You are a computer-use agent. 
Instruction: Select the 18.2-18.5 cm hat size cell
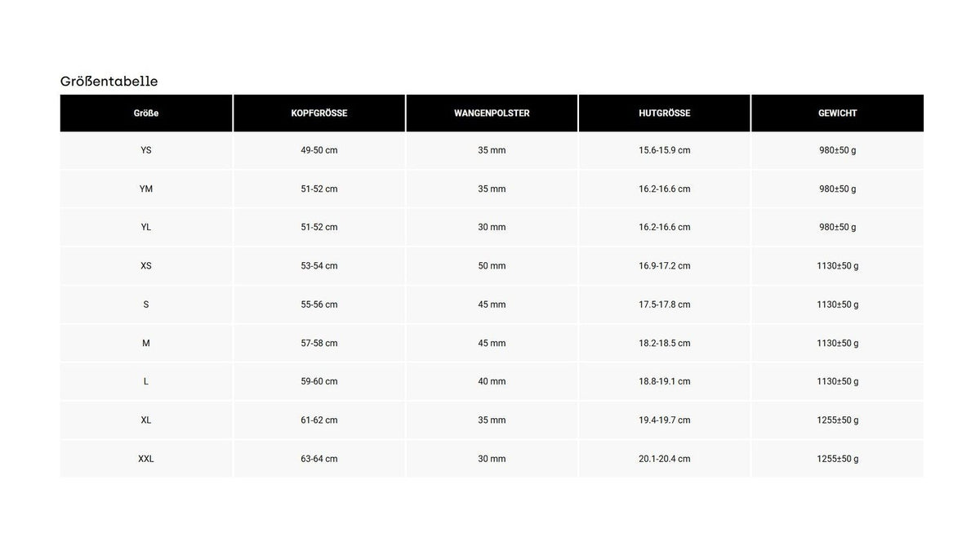pos(665,343)
